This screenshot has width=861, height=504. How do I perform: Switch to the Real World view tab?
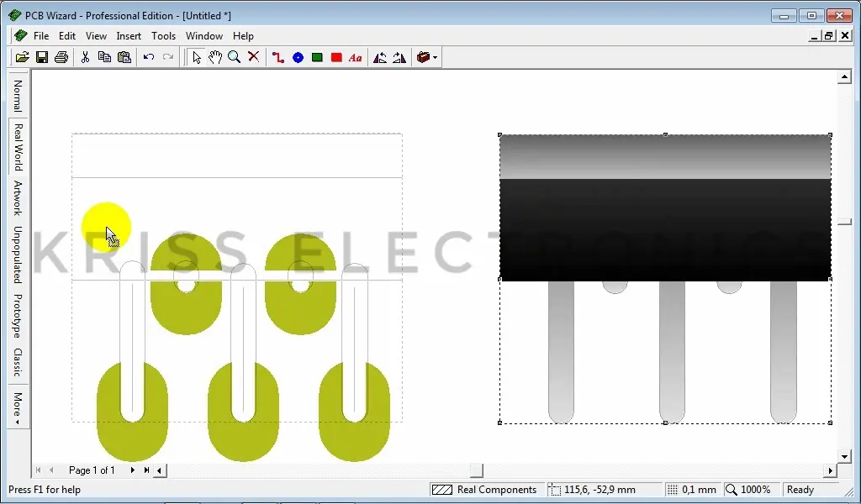point(18,147)
